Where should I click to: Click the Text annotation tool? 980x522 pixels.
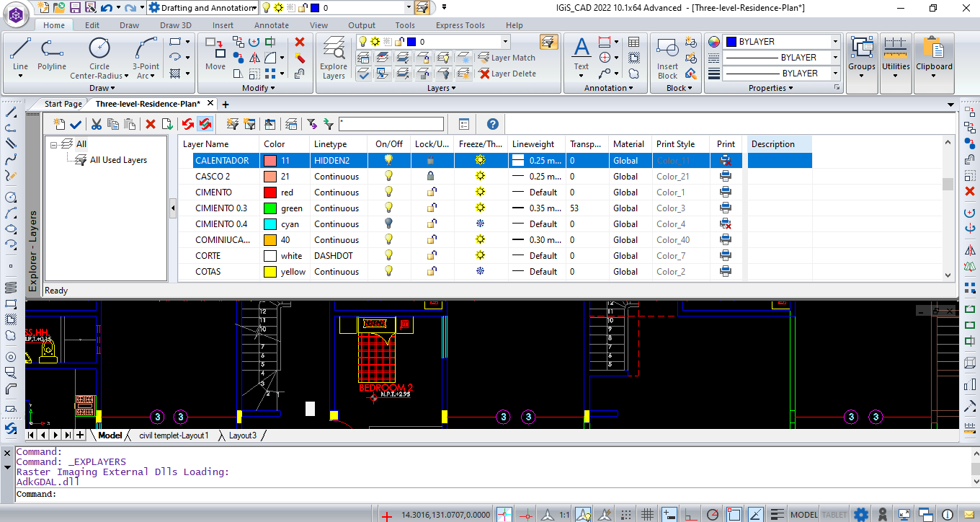click(x=582, y=54)
